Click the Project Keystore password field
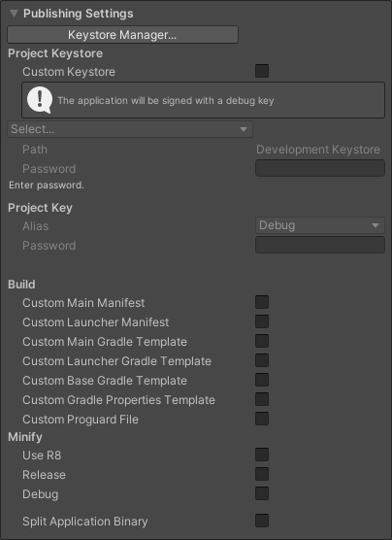This screenshot has height=540, width=392. tap(320, 168)
